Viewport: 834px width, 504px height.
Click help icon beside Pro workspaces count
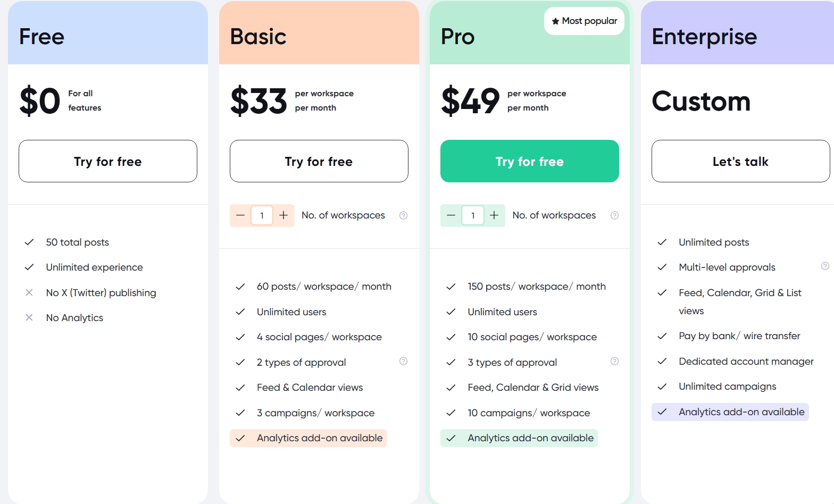click(x=614, y=215)
